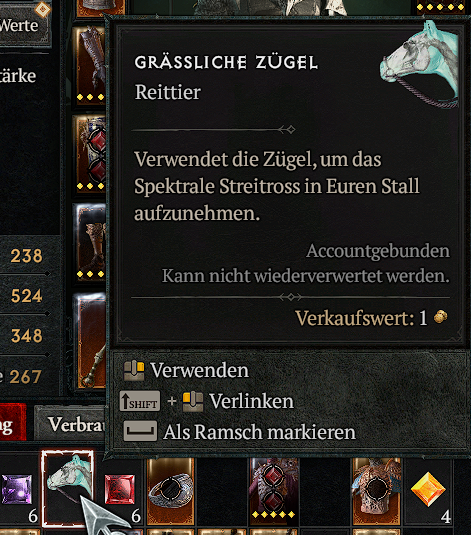Select the equipped boots slot
Viewport: 471px width, 535px height.
coord(90,242)
